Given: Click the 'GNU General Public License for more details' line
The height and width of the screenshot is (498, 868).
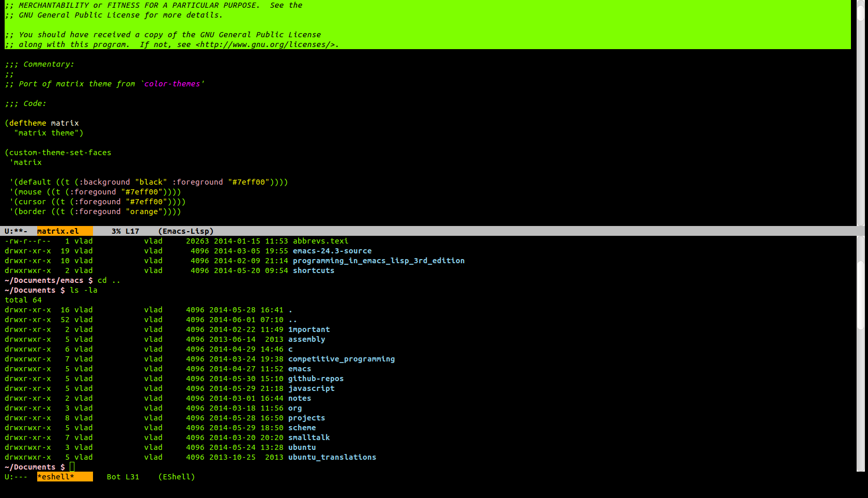Looking at the screenshot, I should click(114, 15).
